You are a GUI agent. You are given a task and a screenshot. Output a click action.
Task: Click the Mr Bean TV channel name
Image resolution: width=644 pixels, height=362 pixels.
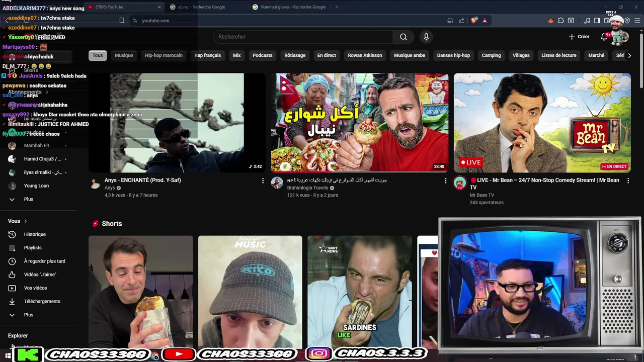[482, 195]
